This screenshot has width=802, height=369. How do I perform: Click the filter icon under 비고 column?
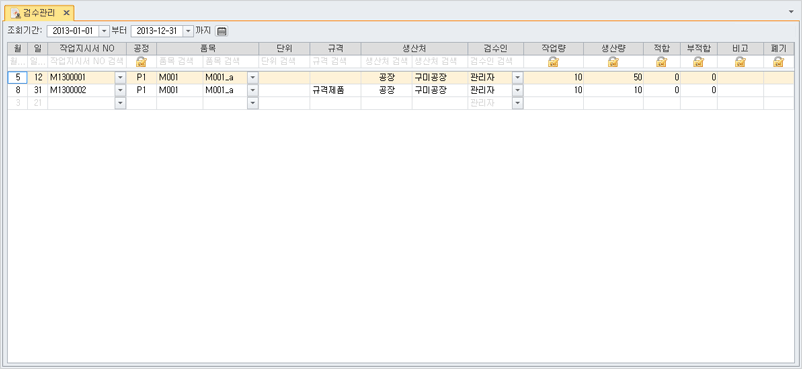point(740,62)
